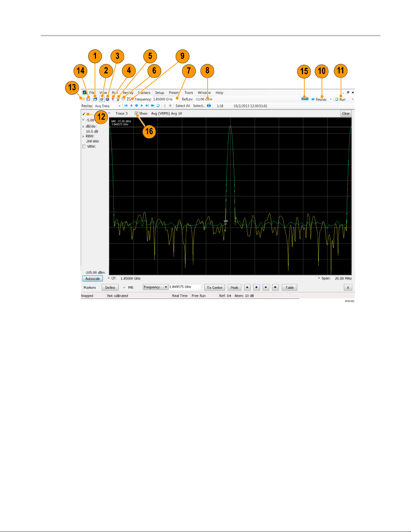
Task: Move marker up with arrow button
Action: tap(275, 287)
